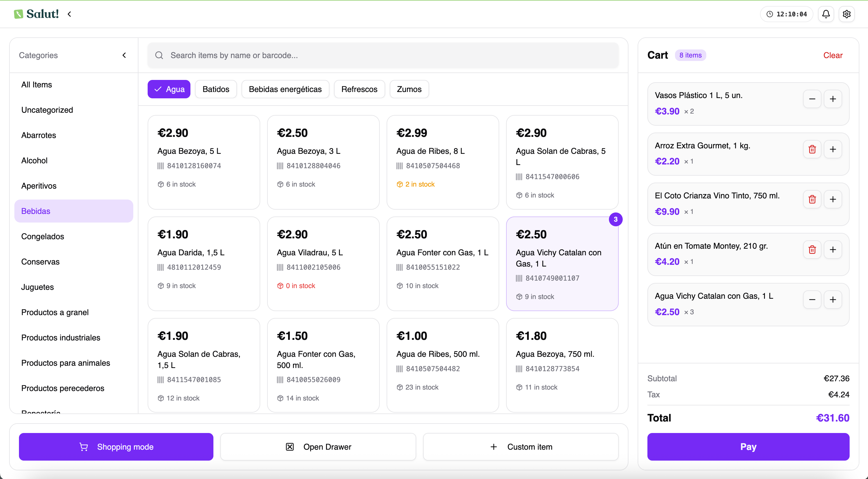The height and width of the screenshot is (479, 868).
Task: Deselect the Agua filter chip
Action: pos(169,89)
